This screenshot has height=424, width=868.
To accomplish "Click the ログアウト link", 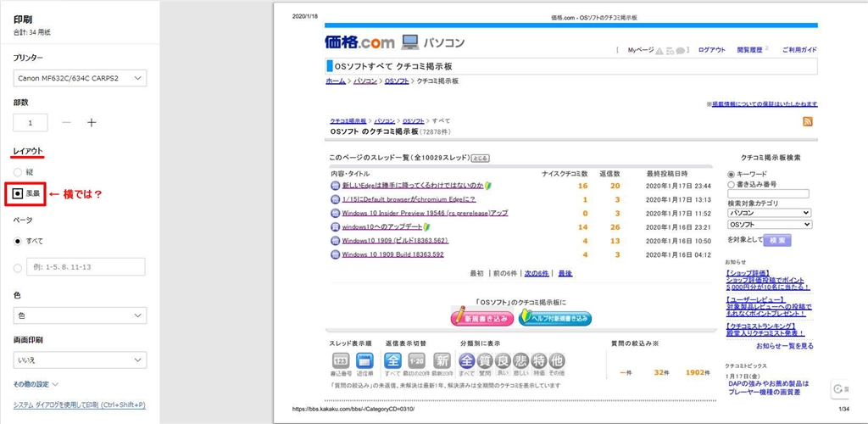I will [711, 50].
